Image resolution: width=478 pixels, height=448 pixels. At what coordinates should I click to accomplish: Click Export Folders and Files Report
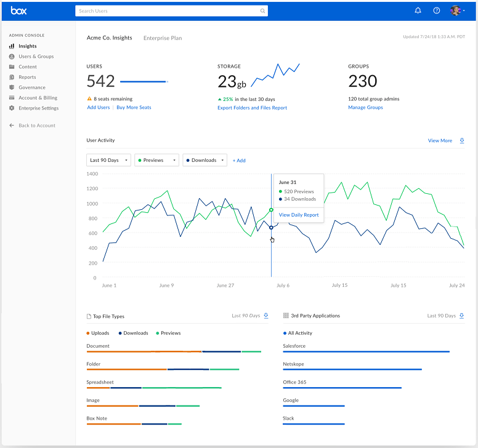click(x=252, y=108)
